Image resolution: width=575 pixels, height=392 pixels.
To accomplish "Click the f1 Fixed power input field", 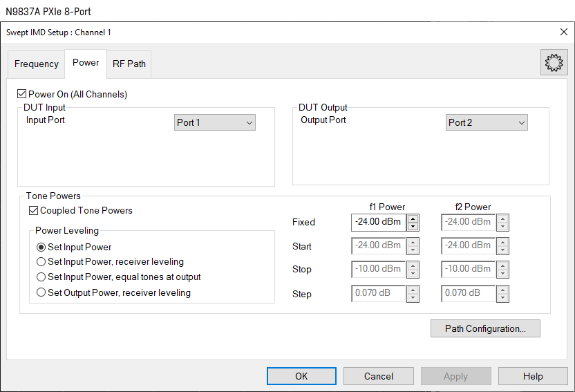I will (x=378, y=223).
